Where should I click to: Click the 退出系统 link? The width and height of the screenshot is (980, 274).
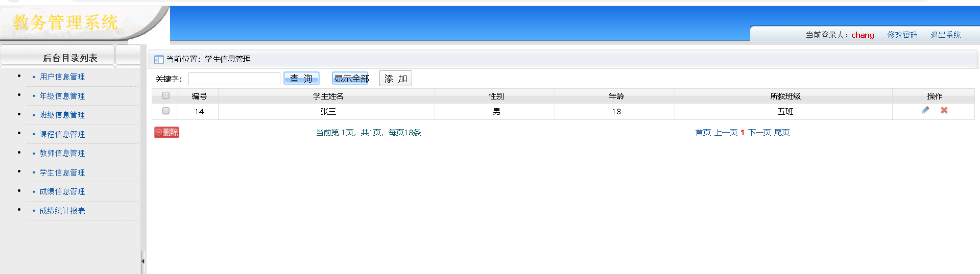(x=946, y=35)
